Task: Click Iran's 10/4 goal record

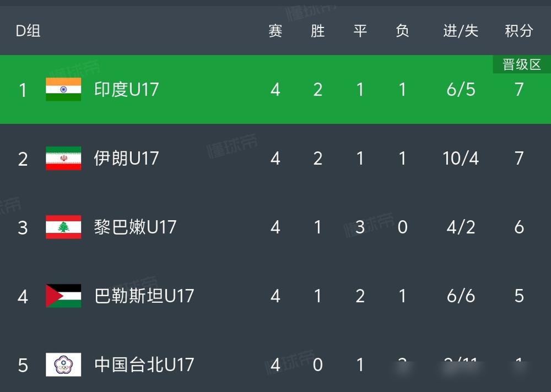Action: tap(461, 159)
